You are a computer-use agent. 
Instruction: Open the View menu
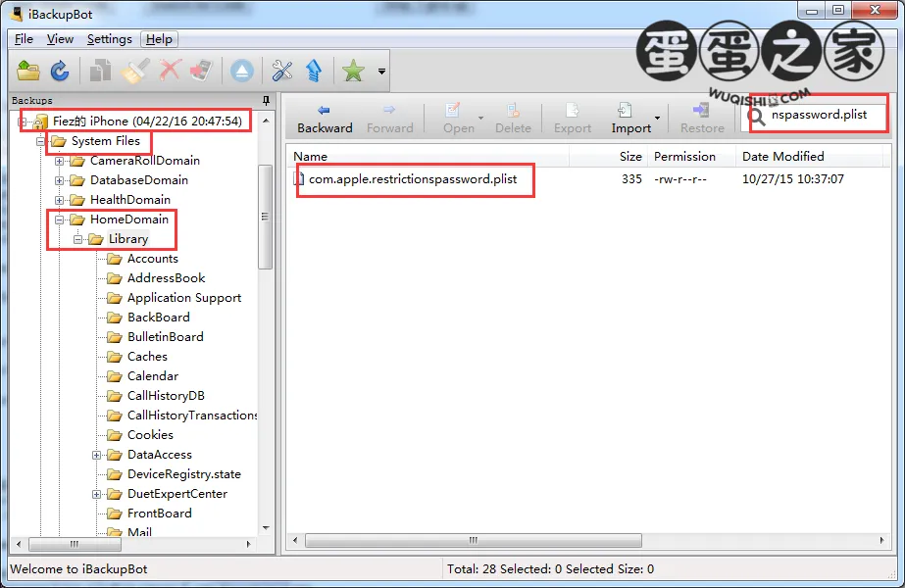coord(60,38)
